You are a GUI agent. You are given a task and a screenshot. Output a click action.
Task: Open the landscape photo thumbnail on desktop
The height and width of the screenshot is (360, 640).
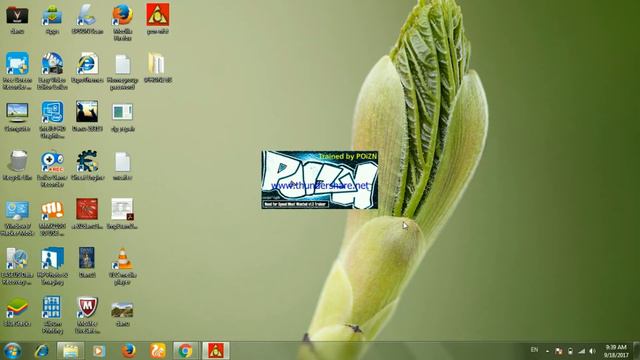[122, 310]
